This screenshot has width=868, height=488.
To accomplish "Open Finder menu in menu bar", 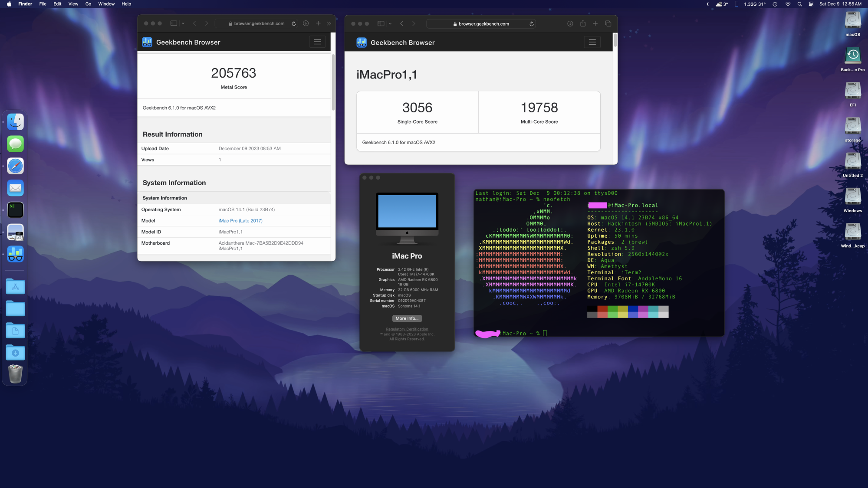I will click(25, 4).
